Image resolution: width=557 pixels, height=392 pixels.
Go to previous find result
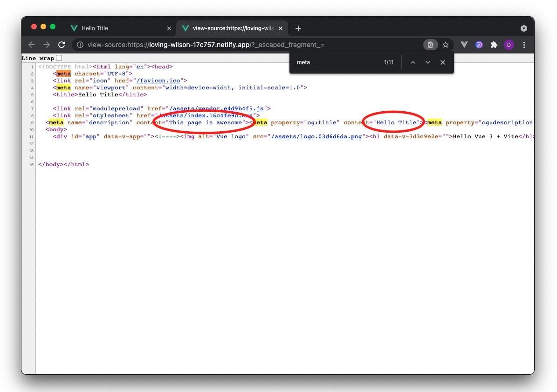pos(413,62)
